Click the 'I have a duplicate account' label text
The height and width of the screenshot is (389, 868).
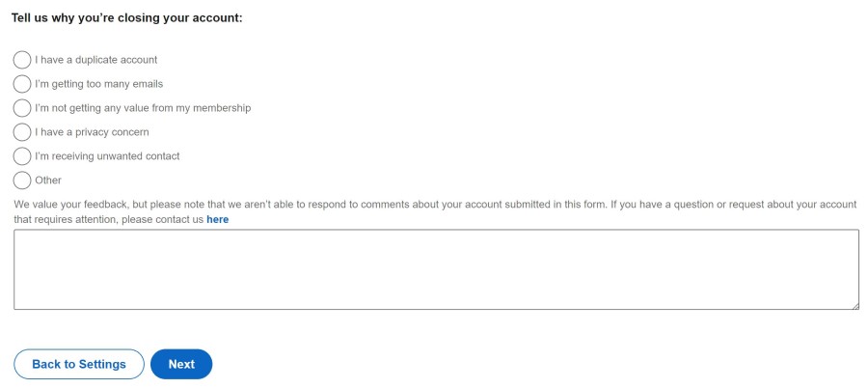click(x=95, y=60)
